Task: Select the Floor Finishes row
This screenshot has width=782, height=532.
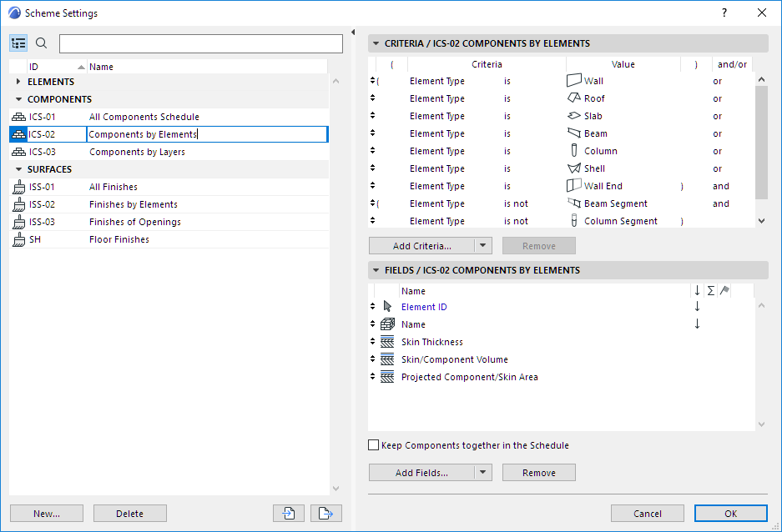Action: click(169, 239)
